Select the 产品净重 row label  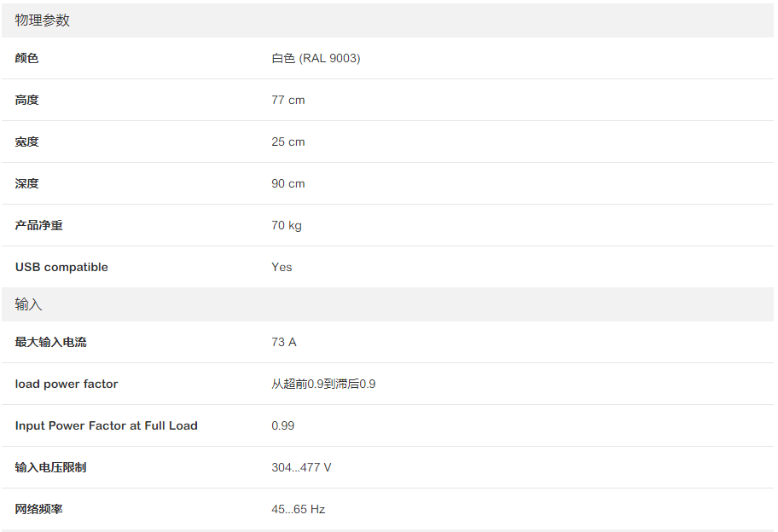click(38, 225)
